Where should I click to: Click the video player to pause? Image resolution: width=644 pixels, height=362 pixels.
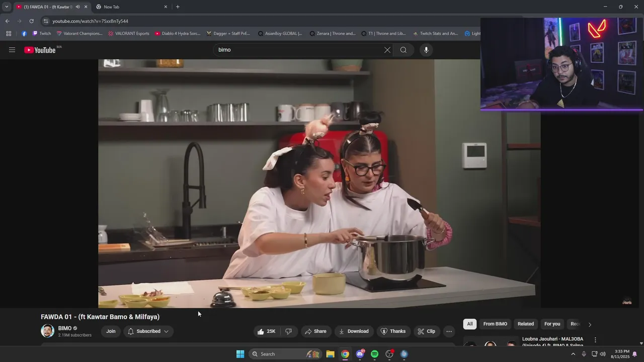(x=319, y=184)
